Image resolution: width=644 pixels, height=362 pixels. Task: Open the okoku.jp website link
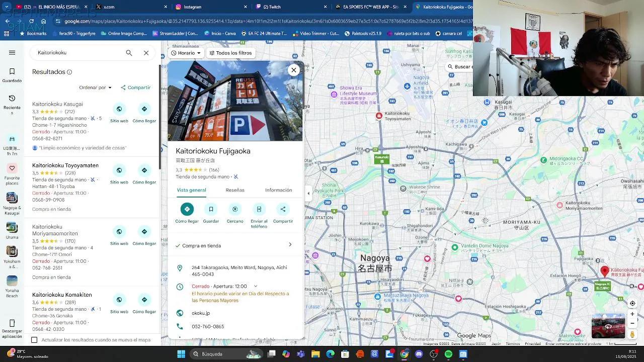tap(201, 313)
